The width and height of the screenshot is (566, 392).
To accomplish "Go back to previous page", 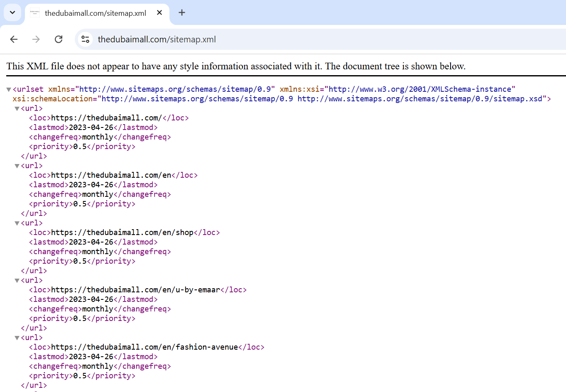I will coord(14,39).
